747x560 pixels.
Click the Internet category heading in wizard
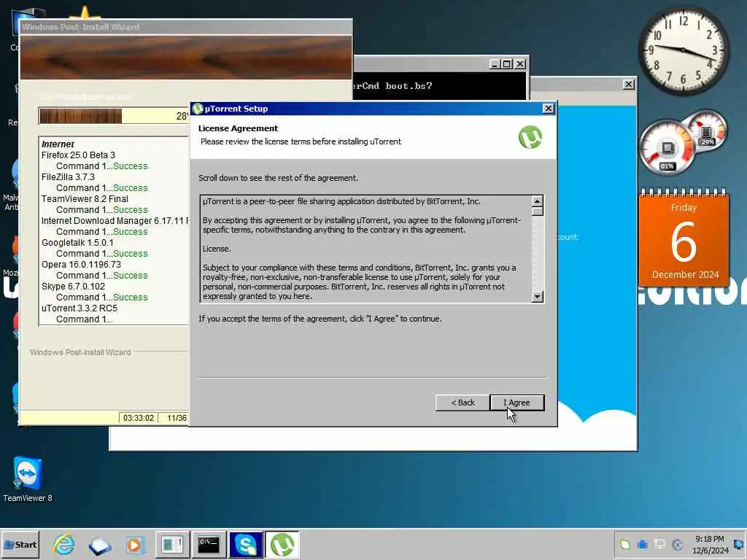click(58, 144)
